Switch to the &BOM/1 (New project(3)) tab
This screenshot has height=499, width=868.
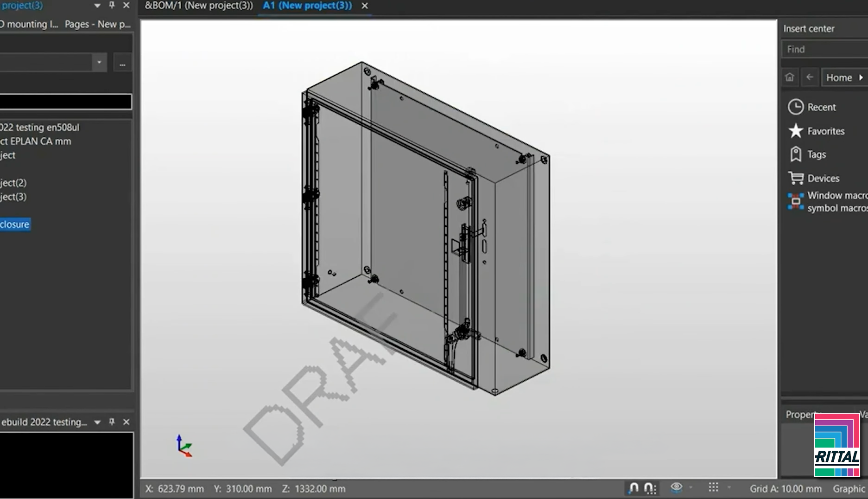point(199,6)
